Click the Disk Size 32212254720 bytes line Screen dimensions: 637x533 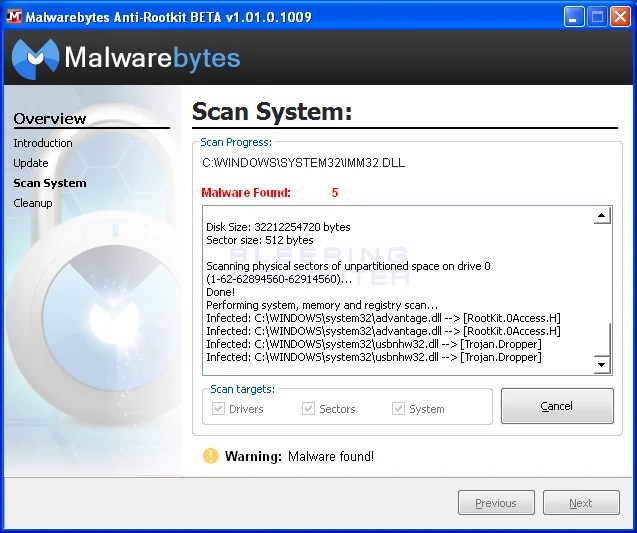278,227
